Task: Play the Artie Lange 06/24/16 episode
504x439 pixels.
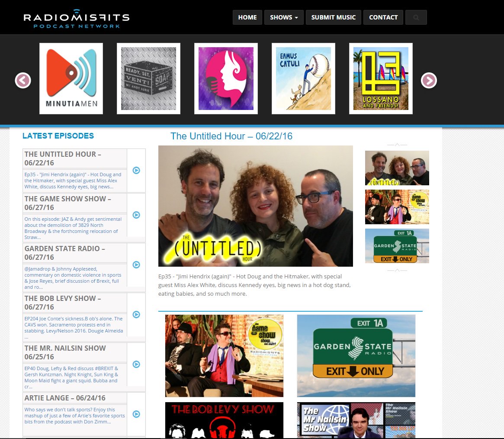Action: coord(136,414)
